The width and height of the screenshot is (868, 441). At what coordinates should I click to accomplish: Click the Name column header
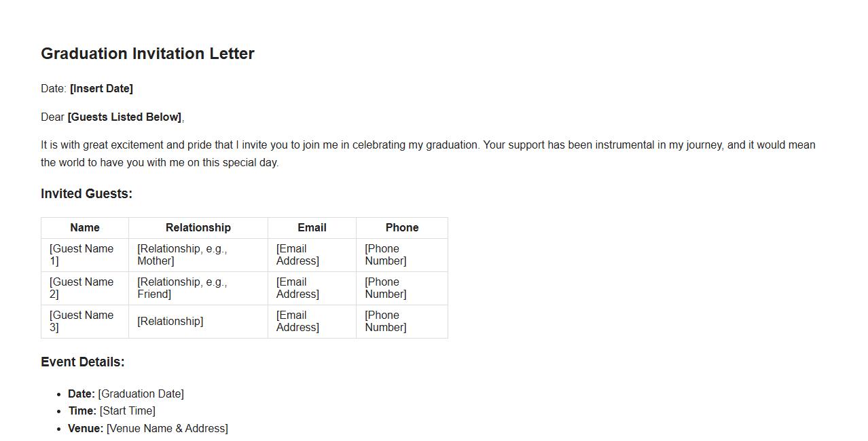(85, 228)
